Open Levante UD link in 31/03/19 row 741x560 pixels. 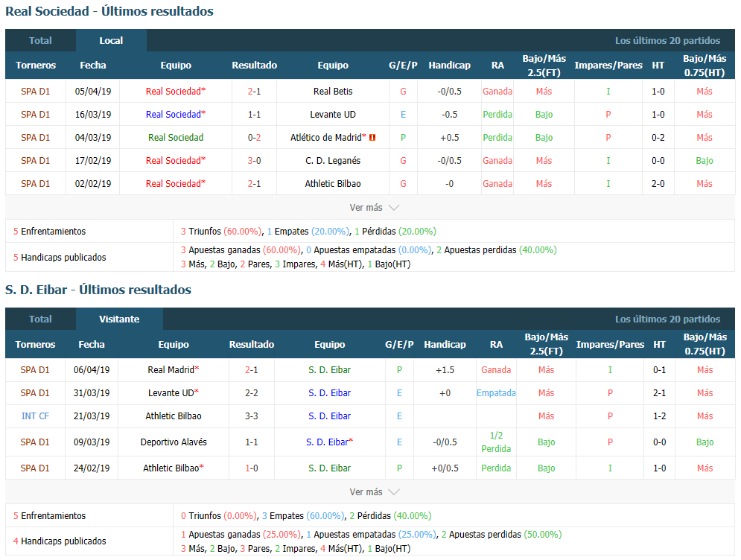tap(171, 393)
